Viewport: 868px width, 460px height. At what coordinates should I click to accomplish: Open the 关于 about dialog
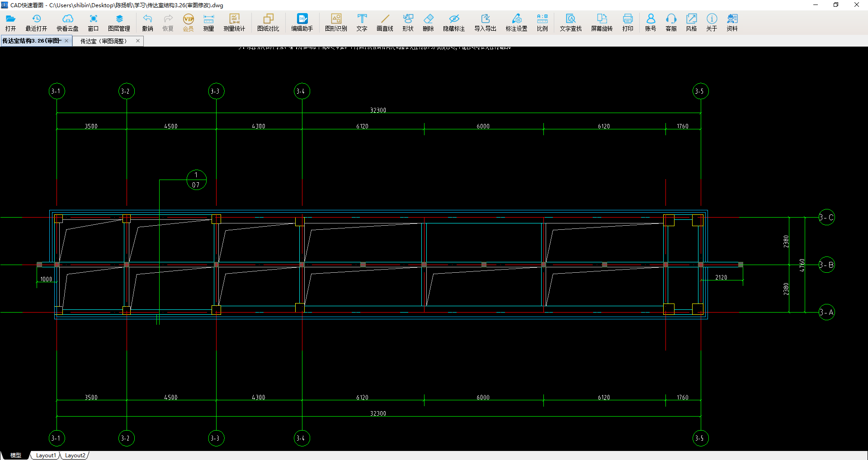coord(712,22)
